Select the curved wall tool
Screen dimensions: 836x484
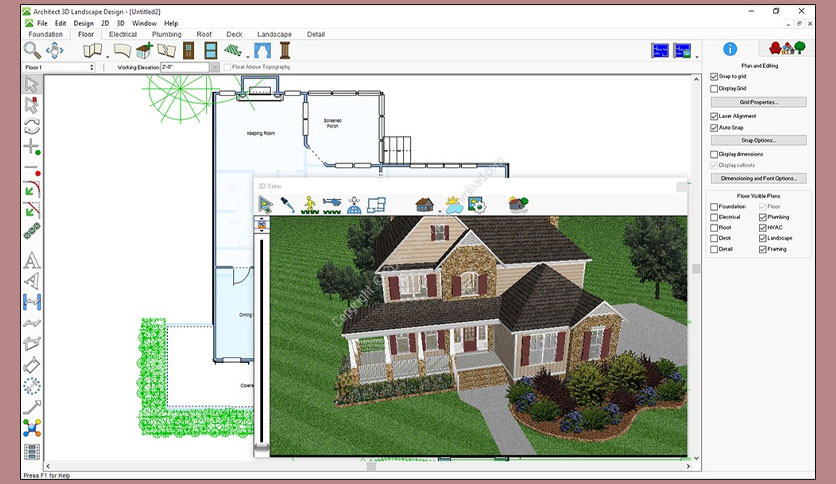point(122,51)
